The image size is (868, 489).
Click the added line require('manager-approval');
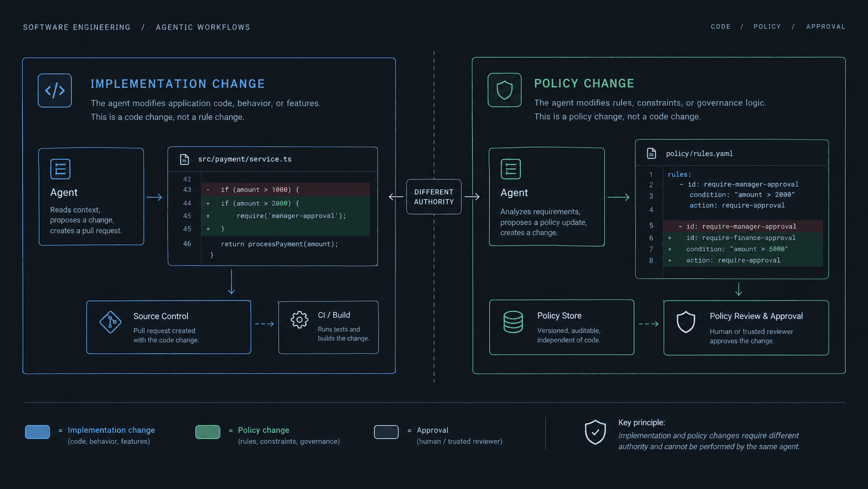point(286,216)
